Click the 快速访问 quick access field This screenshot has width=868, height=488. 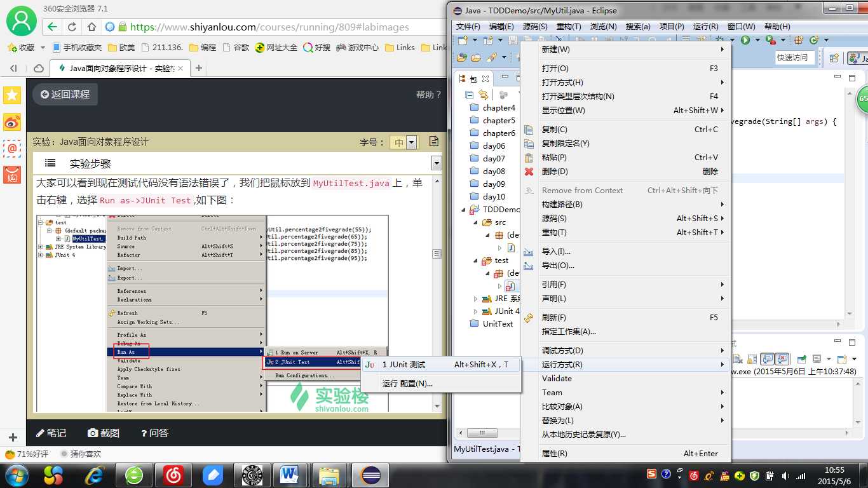tap(794, 58)
